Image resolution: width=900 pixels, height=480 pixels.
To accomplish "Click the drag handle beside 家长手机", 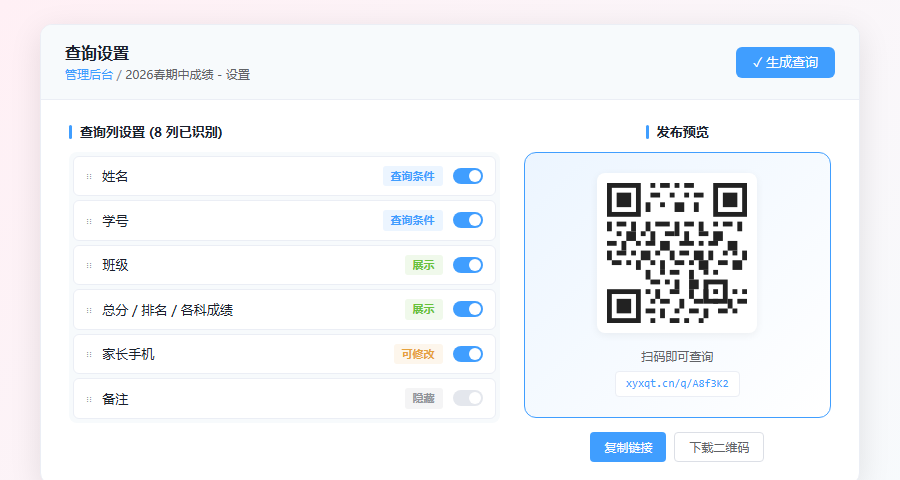I will click(89, 354).
